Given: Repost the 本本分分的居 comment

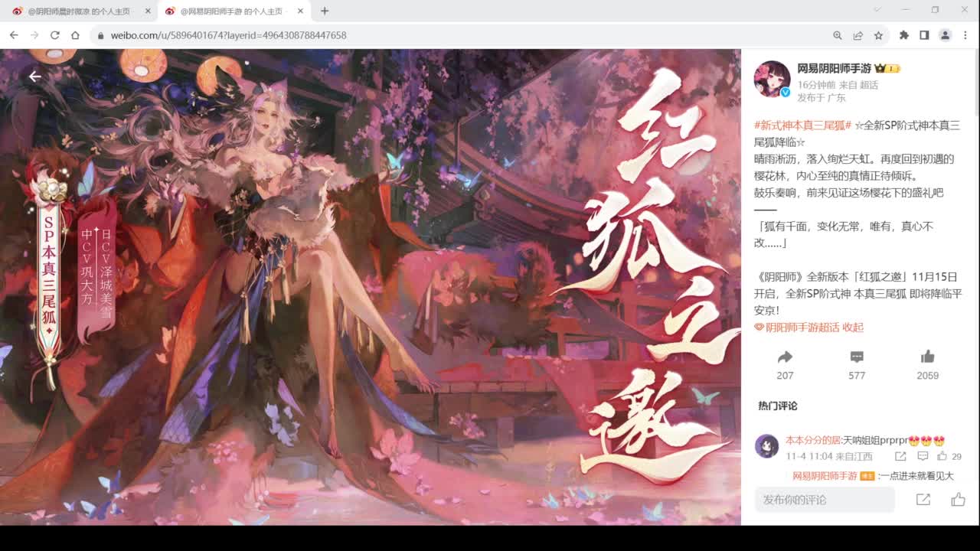Looking at the screenshot, I should [x=900, y=456].
